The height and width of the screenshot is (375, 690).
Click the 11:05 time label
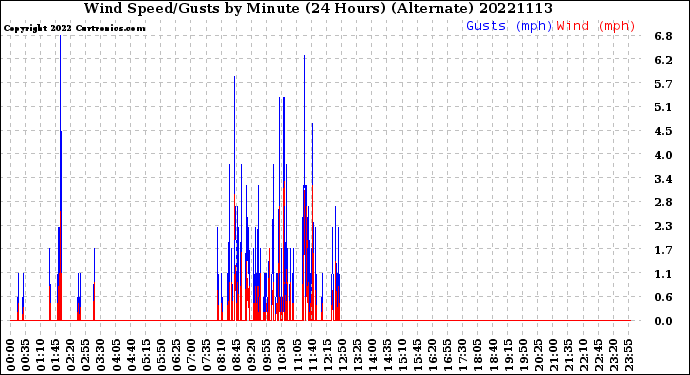point(297,355)
